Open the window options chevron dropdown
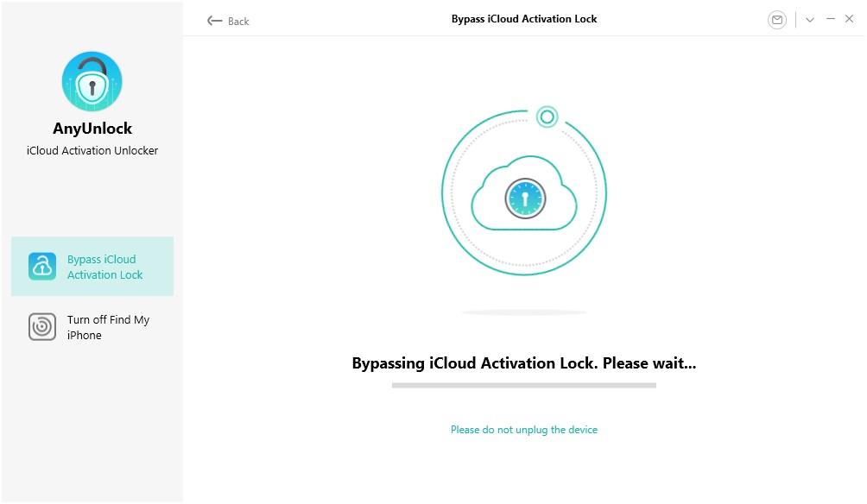Image resolution: width=867 pixels, height=504 pixels. [809, 19]
